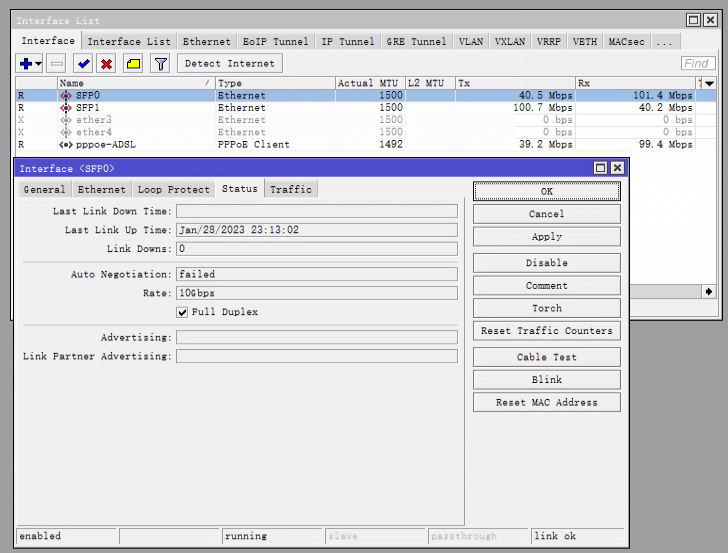Maximize the Interface SFP0 dialog
Image resolution: width=728 pixels, height=553 pixels.
coord(600,168)
